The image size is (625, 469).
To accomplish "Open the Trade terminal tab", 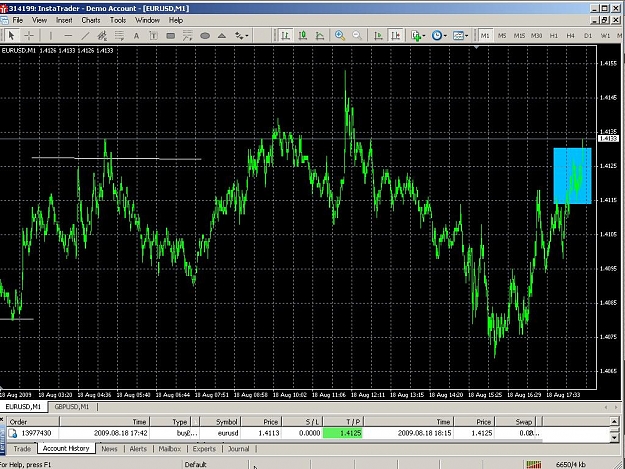I will [x=22, y=449].
